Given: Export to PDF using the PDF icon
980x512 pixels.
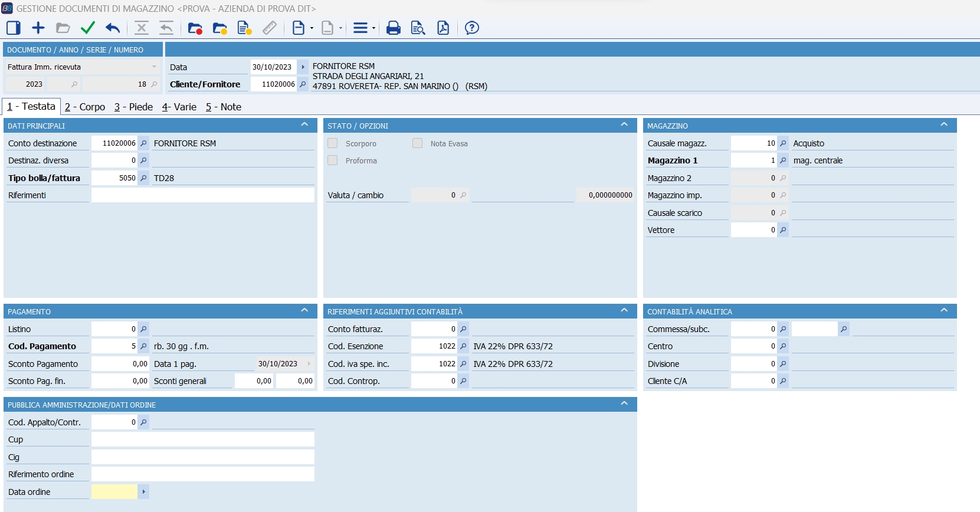Looking at the screenshot, I should click(443, 28).
